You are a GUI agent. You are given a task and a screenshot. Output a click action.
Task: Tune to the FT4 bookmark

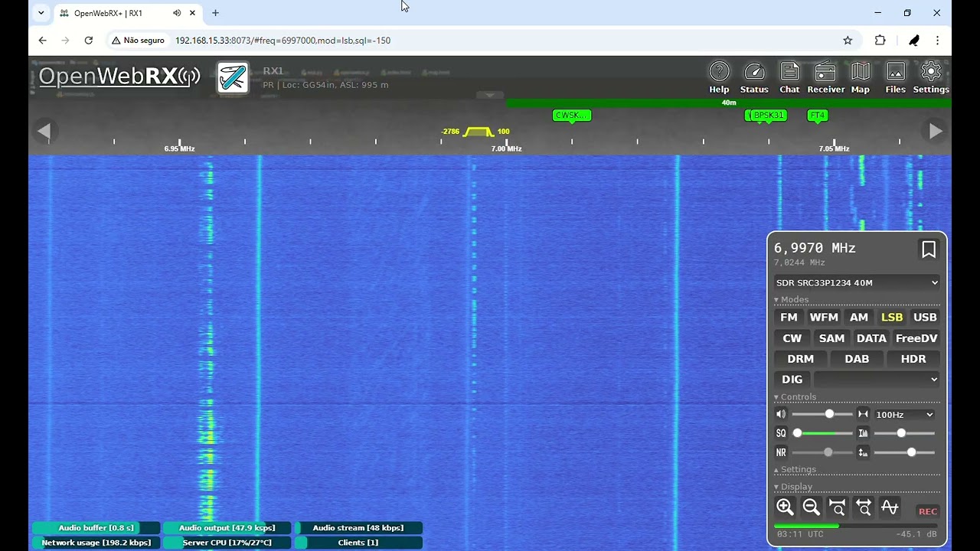click(x=818, y=116)
